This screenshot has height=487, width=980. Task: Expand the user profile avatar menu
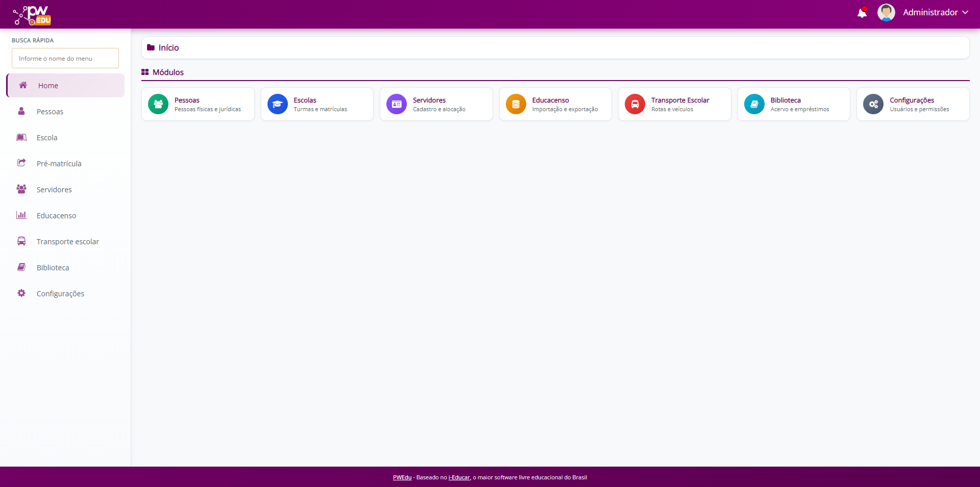pyautogui.click(x=887, y=12)
